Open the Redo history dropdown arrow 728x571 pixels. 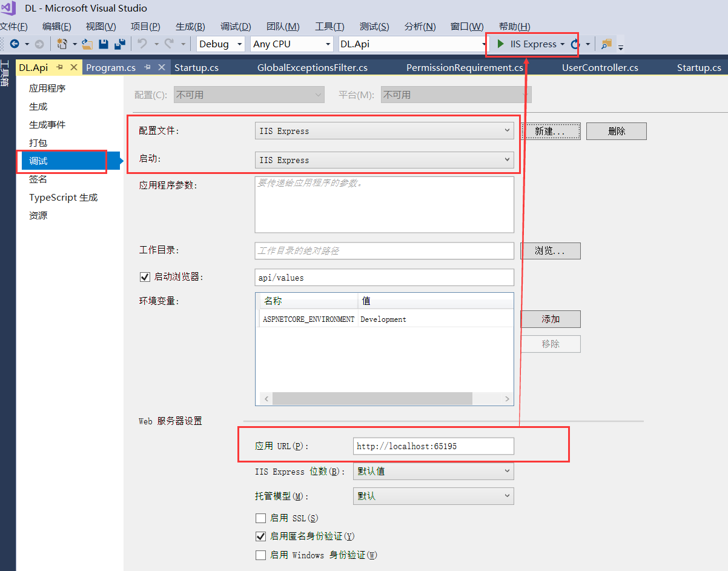pyautogui.click(x=183, y=44)
